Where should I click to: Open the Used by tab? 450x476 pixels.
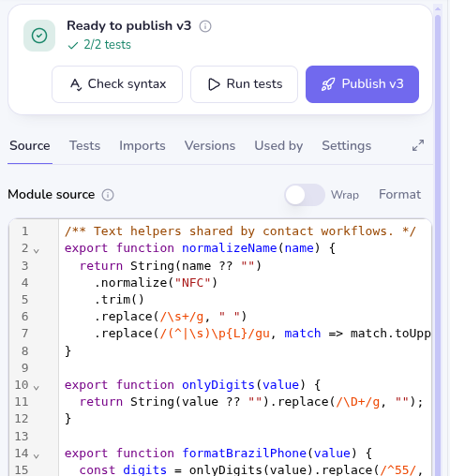[x=278, y=146]
